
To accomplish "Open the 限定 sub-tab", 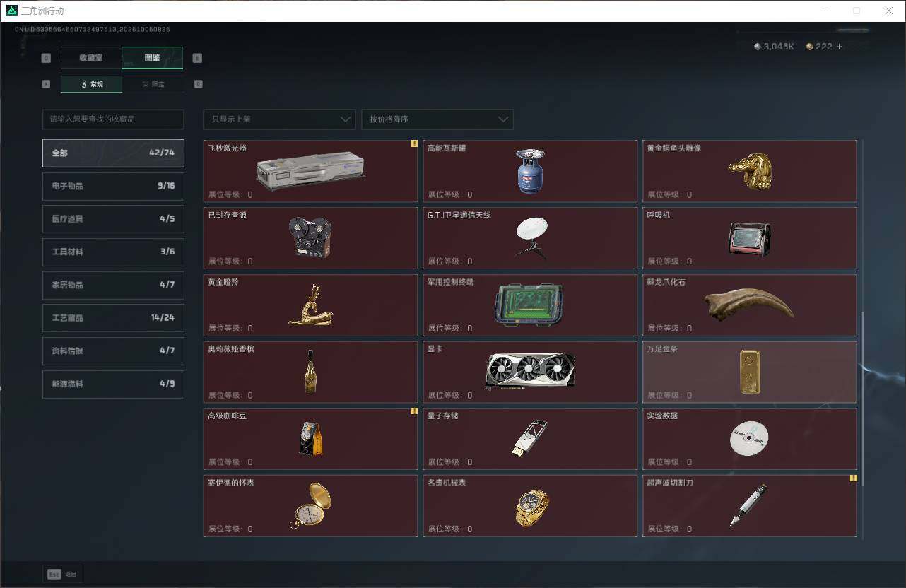I will click(x=153, y=84).
